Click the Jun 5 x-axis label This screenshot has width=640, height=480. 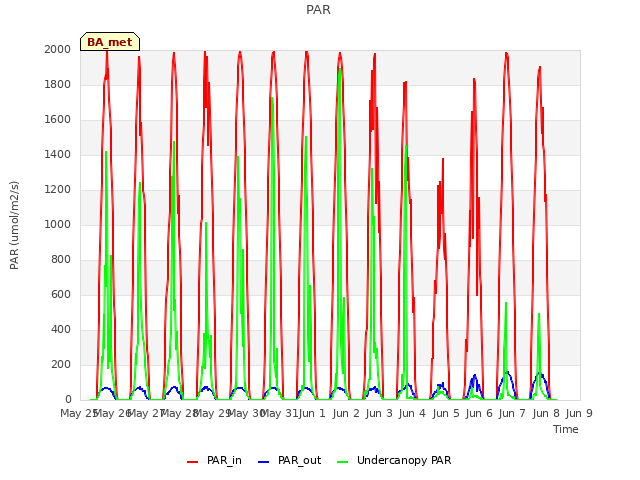[x=446, y=413]
